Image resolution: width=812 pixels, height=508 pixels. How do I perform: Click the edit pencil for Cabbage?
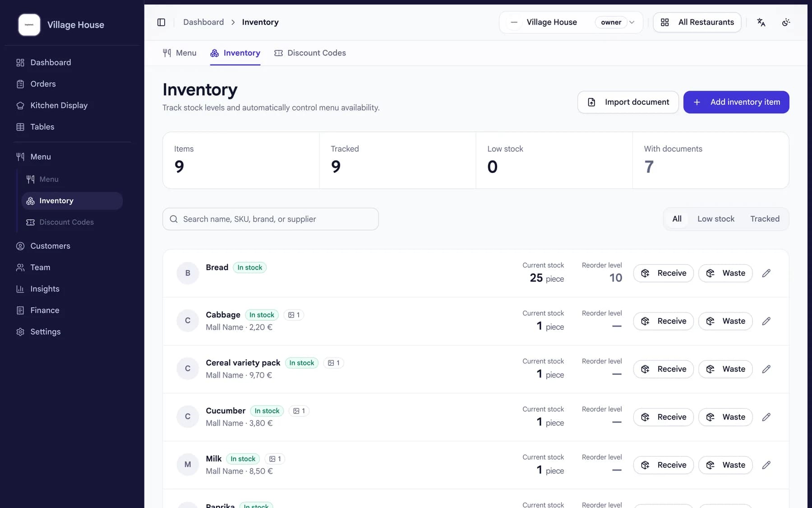766,321
